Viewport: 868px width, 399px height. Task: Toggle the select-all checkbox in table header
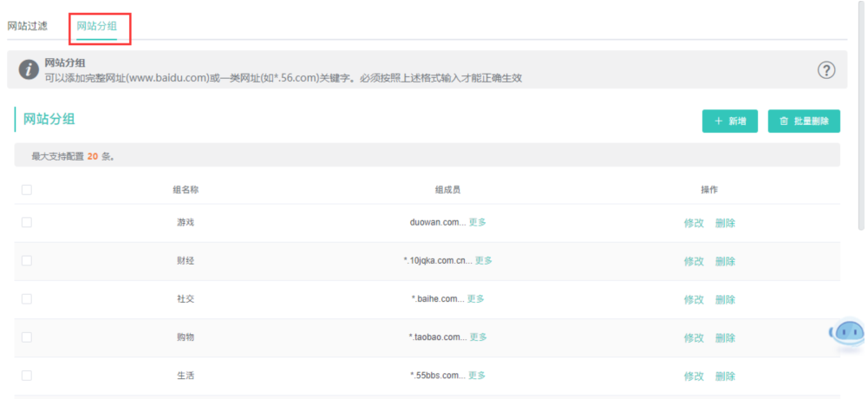[27, 190]
